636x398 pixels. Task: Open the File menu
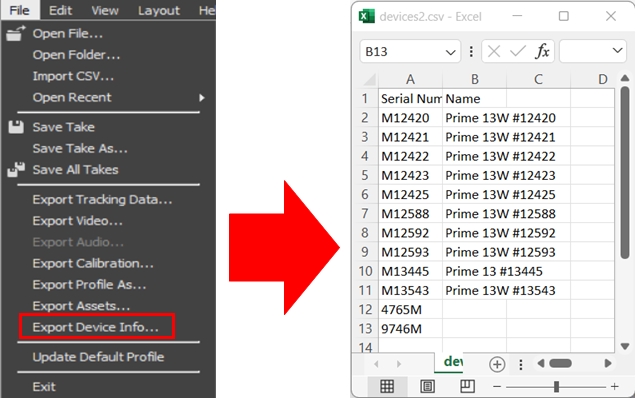[x=19, y=10]
